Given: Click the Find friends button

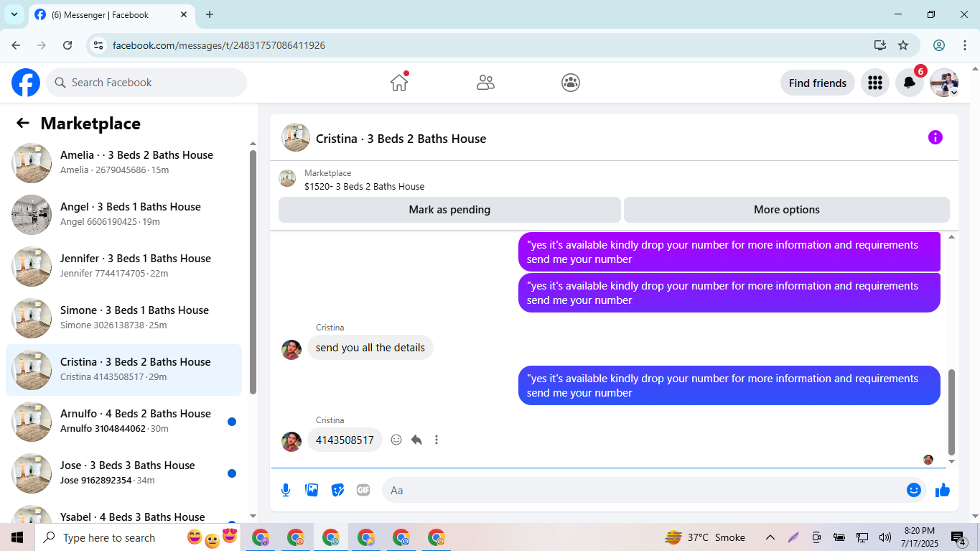Looking at the screenshot, I should (x=817, y=83).
